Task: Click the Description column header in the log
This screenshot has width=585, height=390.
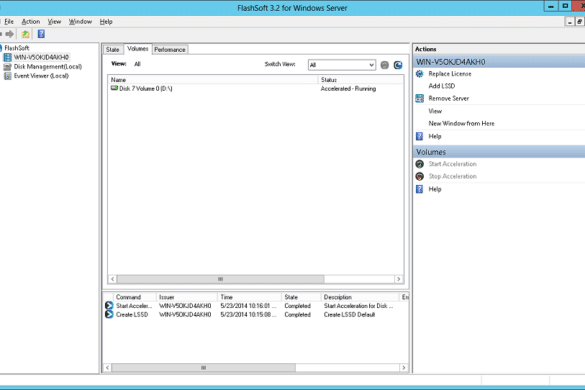Action: (x=360, y=297)
